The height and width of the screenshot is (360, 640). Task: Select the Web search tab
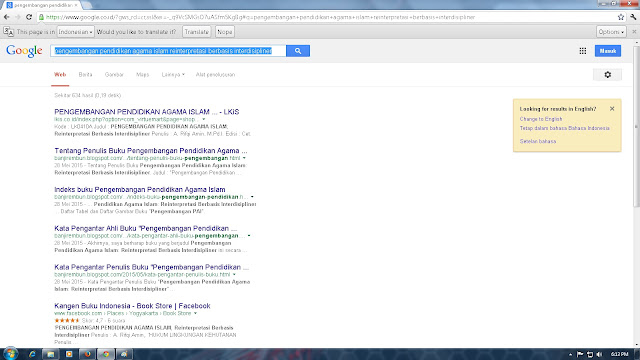[x=60, y=75]
